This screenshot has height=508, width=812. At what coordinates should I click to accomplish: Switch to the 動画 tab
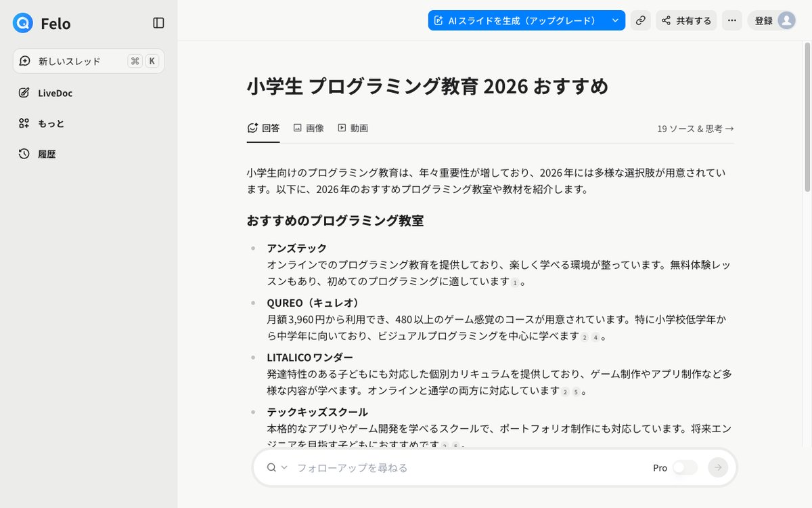[353, 128]
